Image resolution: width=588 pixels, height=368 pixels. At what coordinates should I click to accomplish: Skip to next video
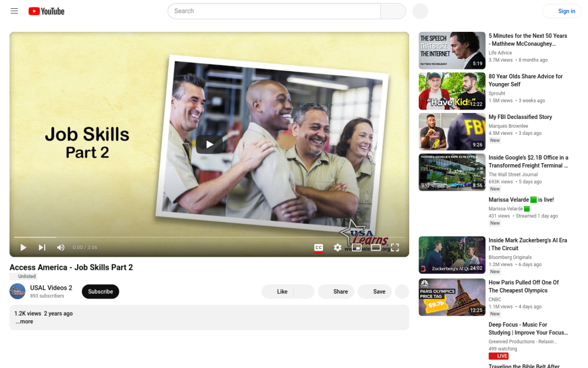coord(42,247)
